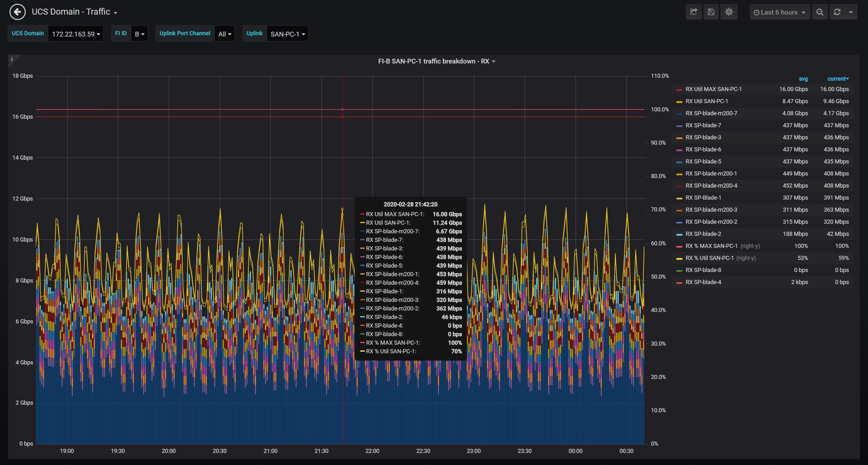Screen dimensions: 868x465
Task: Change color of RX Util MAX SAN-PC-1 swatch
Action: 679,90
